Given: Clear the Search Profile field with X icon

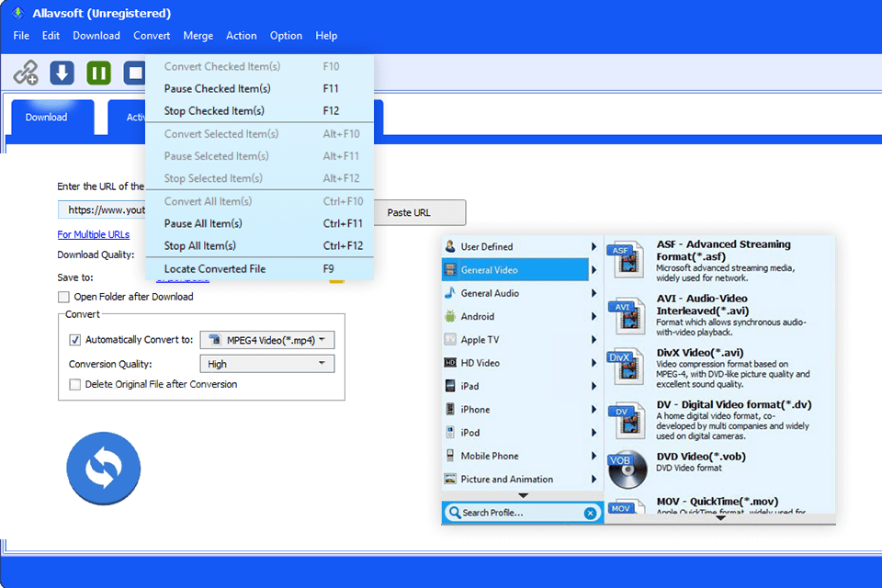Looking at the screenshot, I should (590, 513).
